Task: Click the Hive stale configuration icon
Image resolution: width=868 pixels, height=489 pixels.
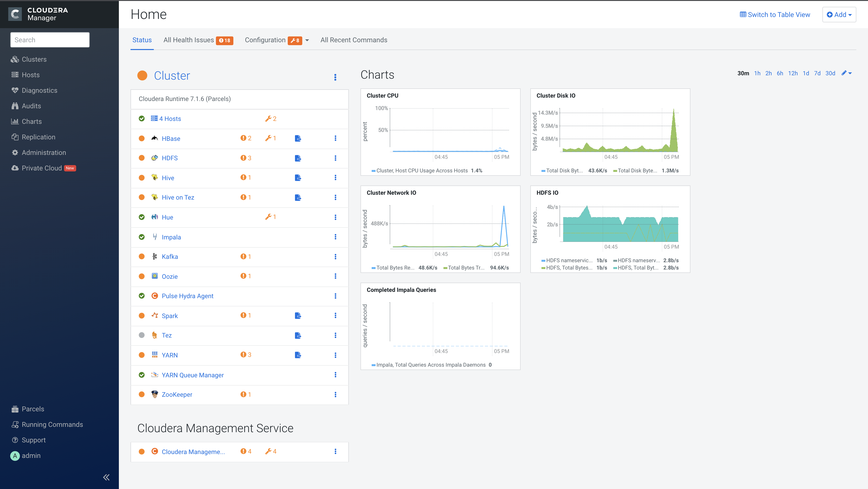Action: 298,178
